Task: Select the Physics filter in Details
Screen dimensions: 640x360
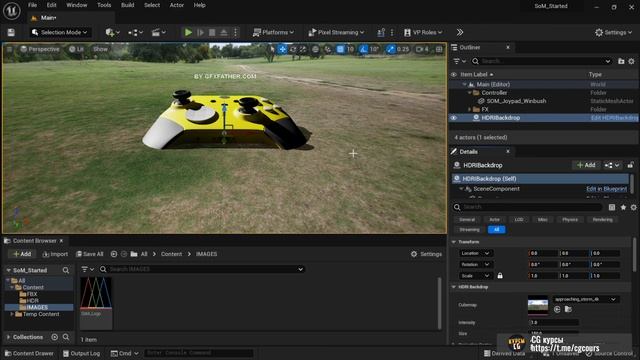Action: 570,220
